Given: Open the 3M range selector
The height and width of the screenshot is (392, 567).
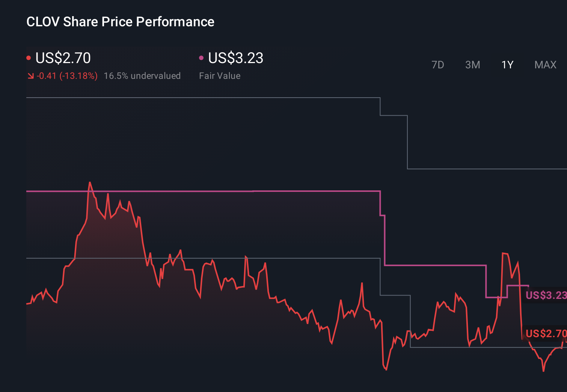Looking at the screenshot, I should (x=472, y=65).
